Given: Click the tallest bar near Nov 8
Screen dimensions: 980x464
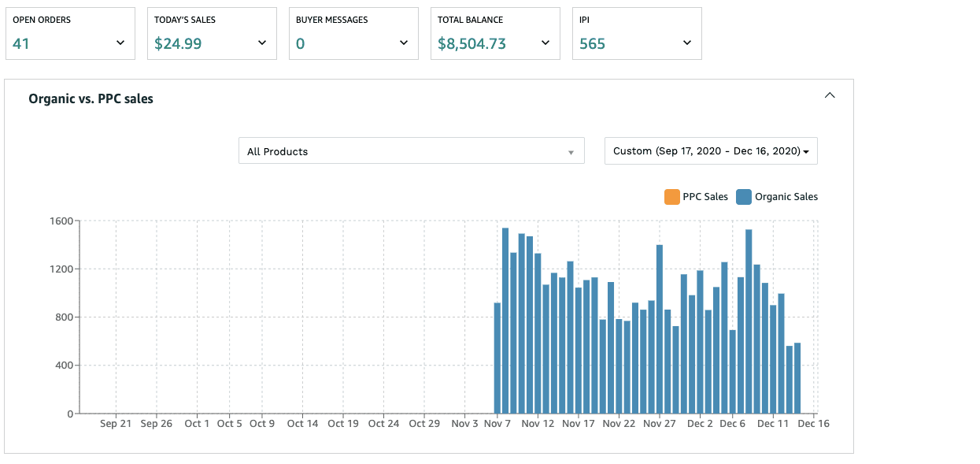Looking at the screenshot, I should tap(505, 321).
